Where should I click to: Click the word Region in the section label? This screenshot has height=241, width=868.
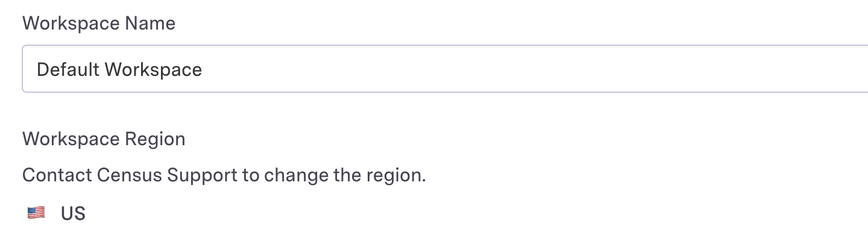pyautogui.click(x=157, y=139)
